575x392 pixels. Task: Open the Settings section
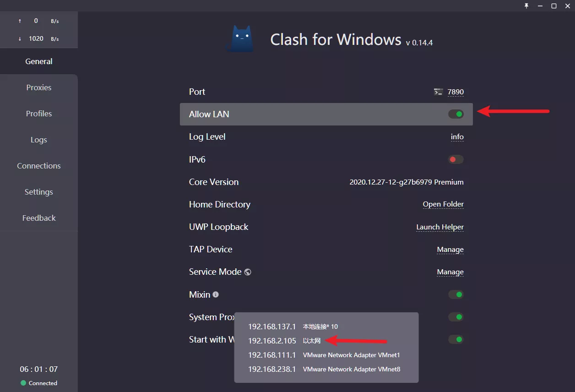(x=38, y=192)
